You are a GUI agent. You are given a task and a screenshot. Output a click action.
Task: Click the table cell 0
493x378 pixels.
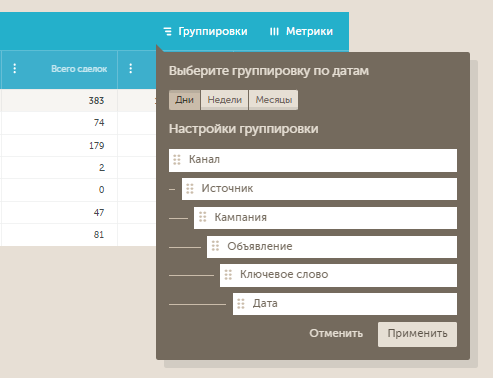(x=101, y=190)
